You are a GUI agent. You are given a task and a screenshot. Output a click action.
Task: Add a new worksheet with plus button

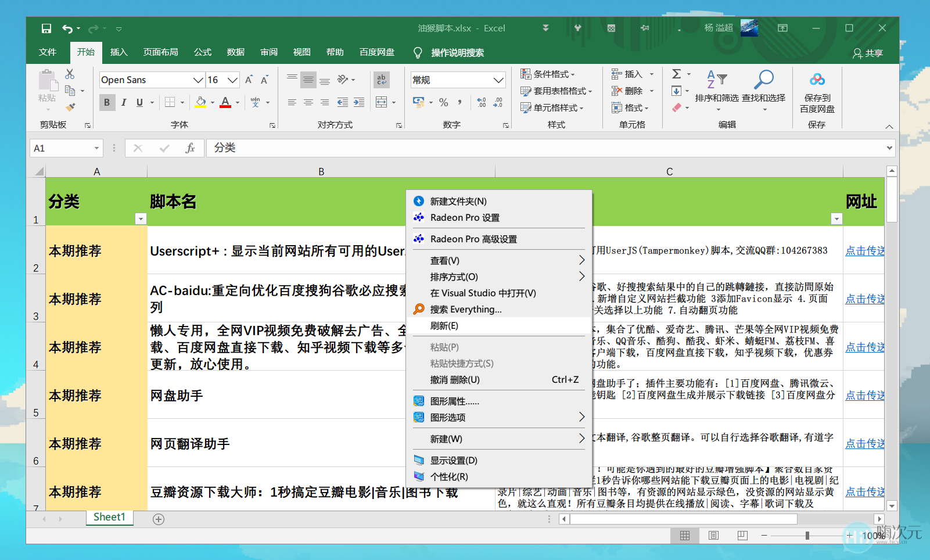coord(158,519)
